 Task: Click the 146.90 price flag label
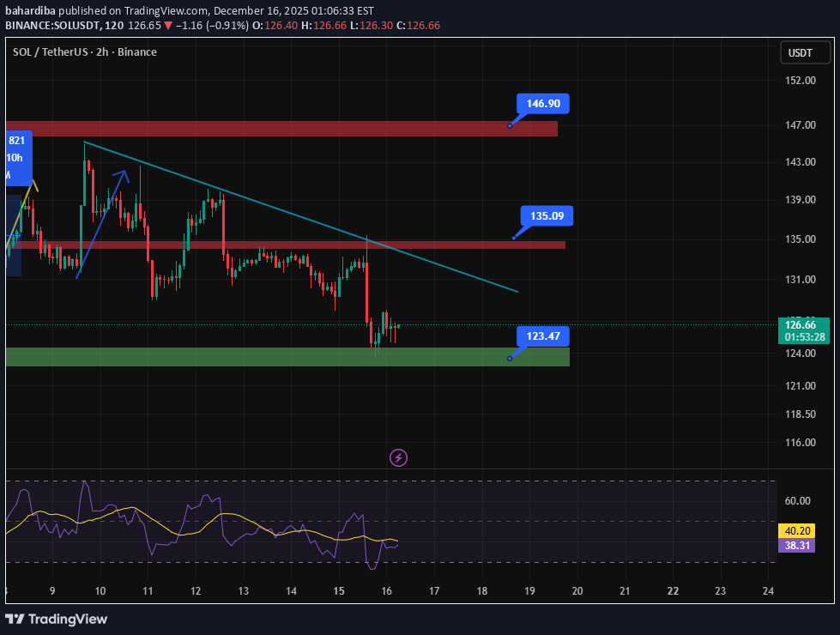point(541,103)
